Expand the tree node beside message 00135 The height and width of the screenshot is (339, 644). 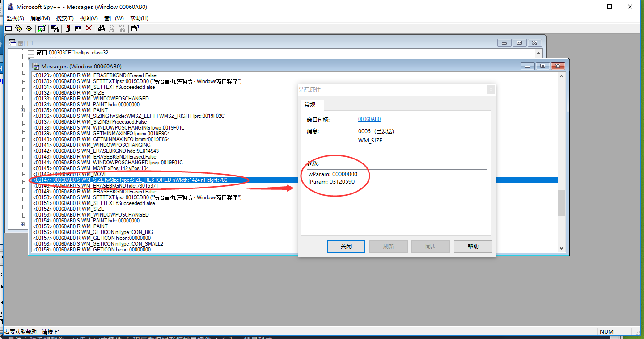pyautogui.click(x=22, y=110)
